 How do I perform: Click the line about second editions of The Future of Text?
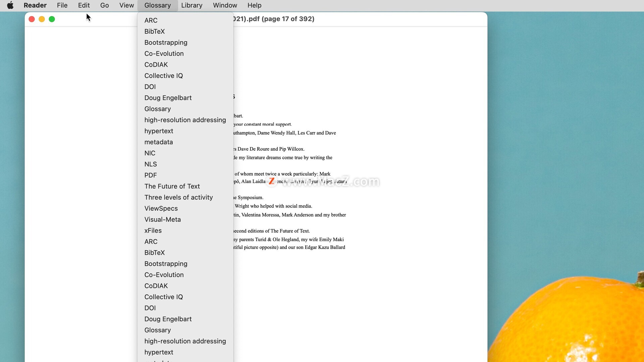pyautogui.click(x=272, y=231)
